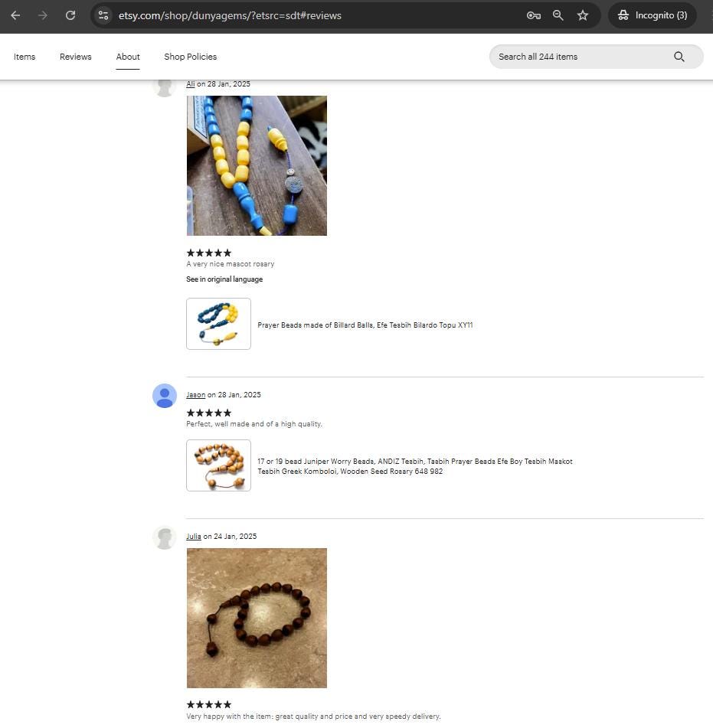This screenshot has height=728, width=713.
Task: Click the date 'on 24 Jan, 2025' beside Julia
Action: point(230,537)
